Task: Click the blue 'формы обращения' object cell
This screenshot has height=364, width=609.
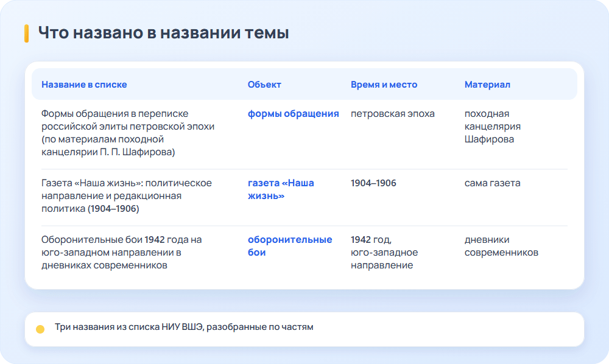Action: (x=294, y=114)
